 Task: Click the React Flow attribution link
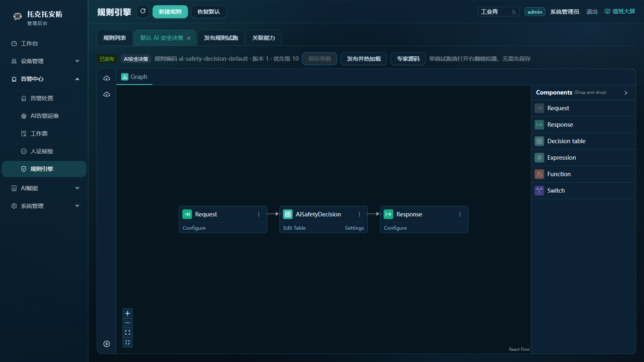click(519, 349)
